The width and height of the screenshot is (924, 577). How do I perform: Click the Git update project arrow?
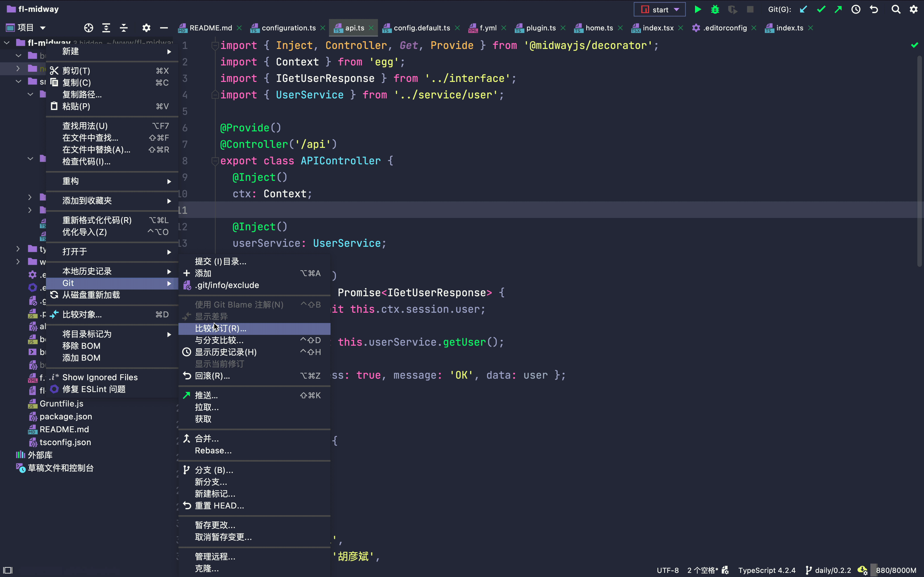pos(803,10)
